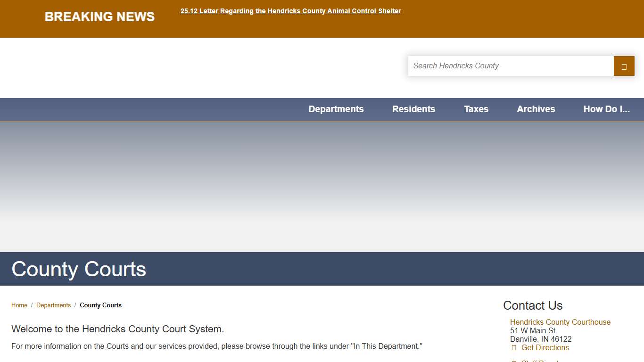Click the Get Directions map icon
This screenshot has height=362, width=644.
point(514,347)
